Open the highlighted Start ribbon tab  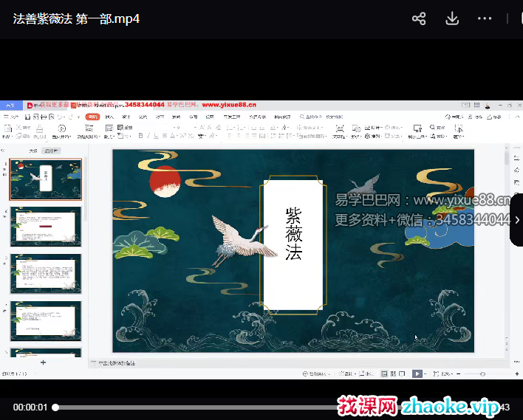pyautogui.click(x=92, y=117)
